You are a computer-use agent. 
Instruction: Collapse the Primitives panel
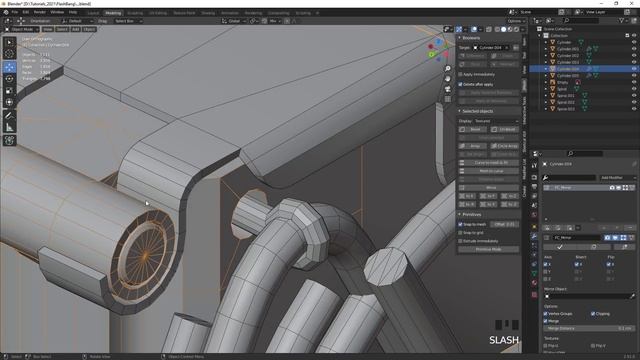460,214
